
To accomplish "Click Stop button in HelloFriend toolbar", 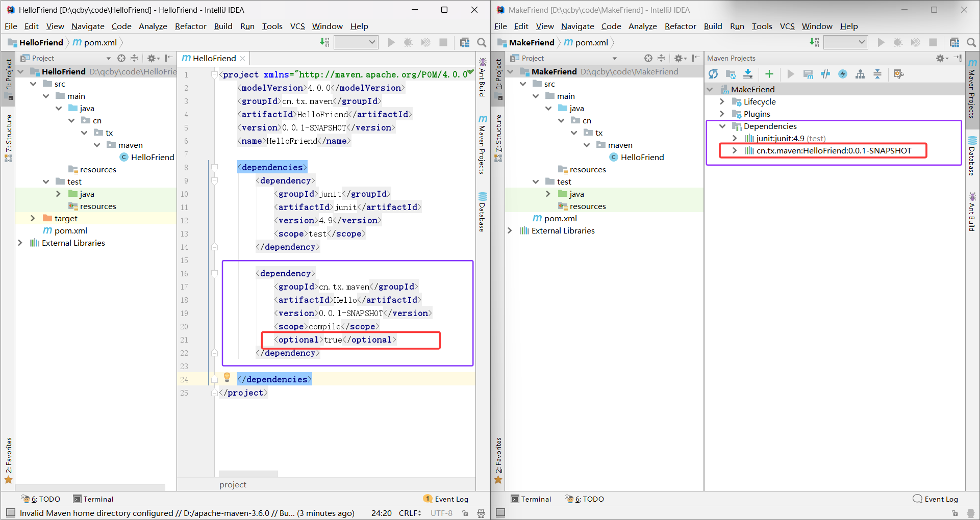I will [x=443, y=42].
